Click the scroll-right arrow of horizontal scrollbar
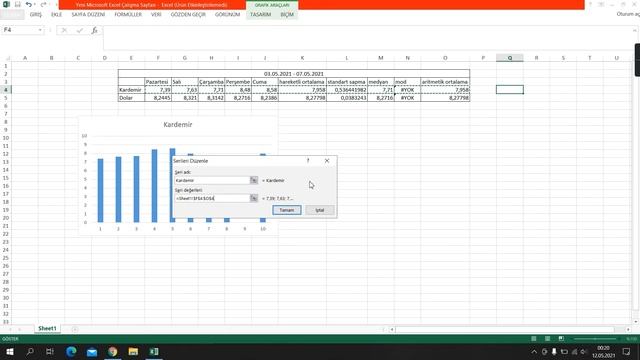Screen dimensions: 640x360 [x=628, y=329]
